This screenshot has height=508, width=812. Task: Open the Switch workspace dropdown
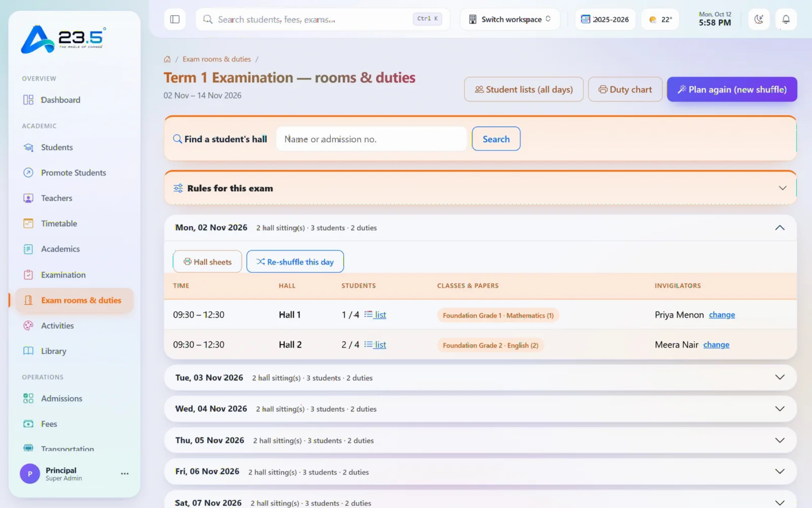(510, 19)
